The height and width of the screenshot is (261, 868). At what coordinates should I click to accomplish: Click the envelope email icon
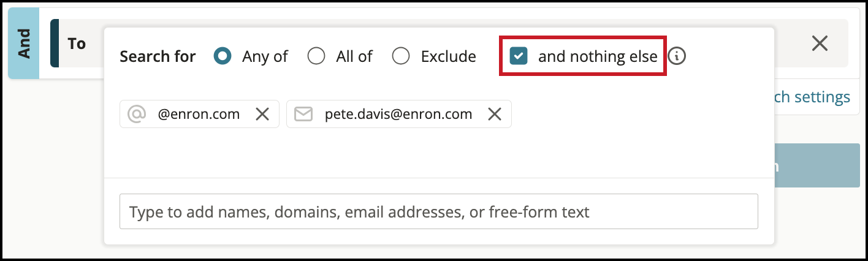coord(303,114)
